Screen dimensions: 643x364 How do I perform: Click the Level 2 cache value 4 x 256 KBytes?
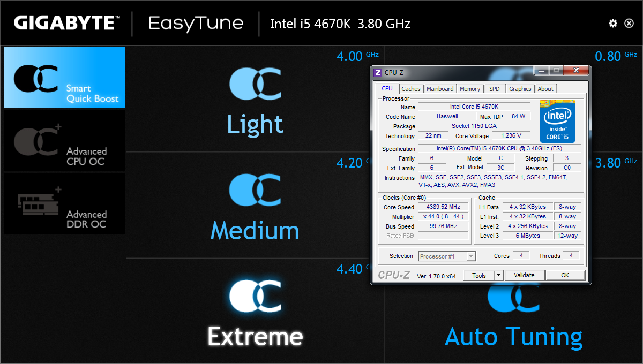(527, 226)
